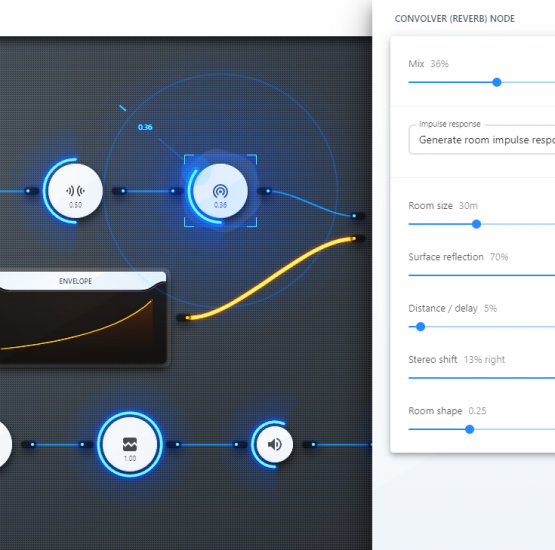Screen dimensions: 555x550
Task: Open the Impulse response dropdown
Action: [x=482, y=140]
